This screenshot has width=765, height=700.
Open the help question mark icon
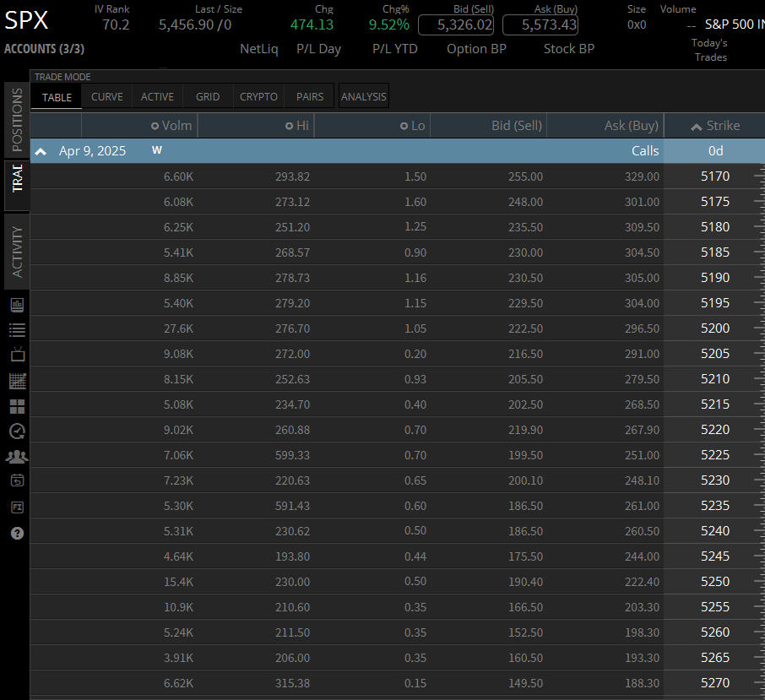17,533
